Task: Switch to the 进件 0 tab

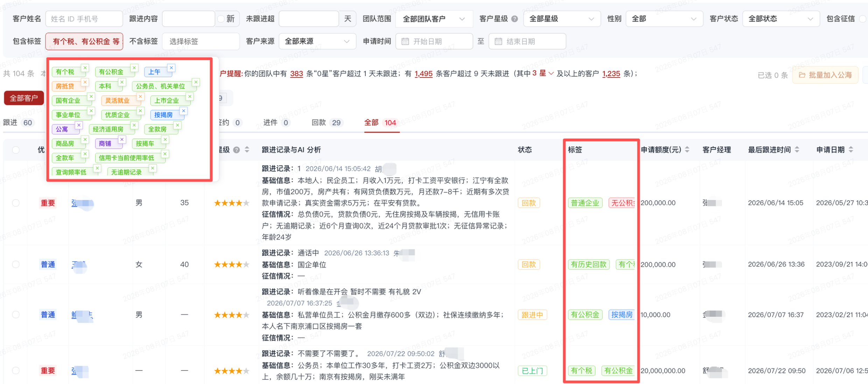Action: pyautogui.click(x=276, y=123)
